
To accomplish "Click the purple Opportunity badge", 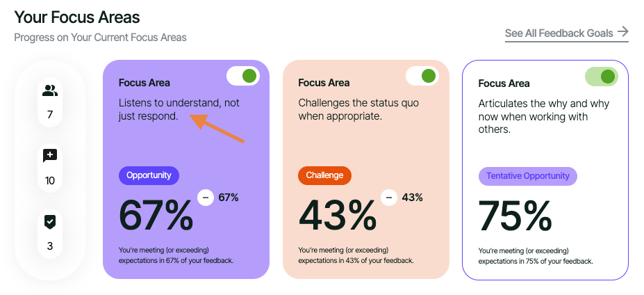I will [149, 175].
